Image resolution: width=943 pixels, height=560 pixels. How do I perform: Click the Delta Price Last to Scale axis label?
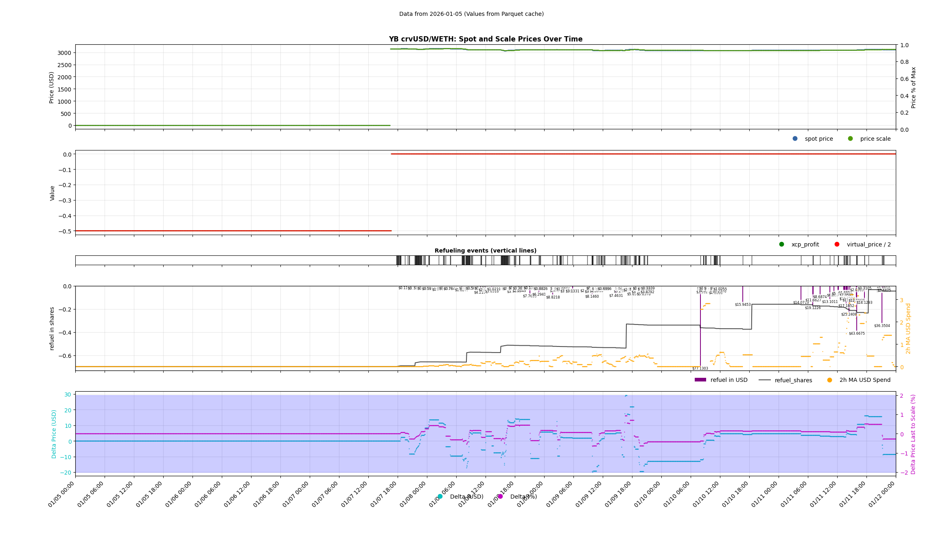click(x=913, y=434)
